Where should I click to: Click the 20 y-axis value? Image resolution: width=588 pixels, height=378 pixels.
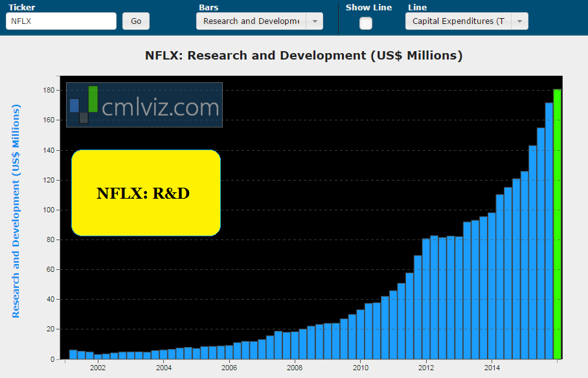51,329
